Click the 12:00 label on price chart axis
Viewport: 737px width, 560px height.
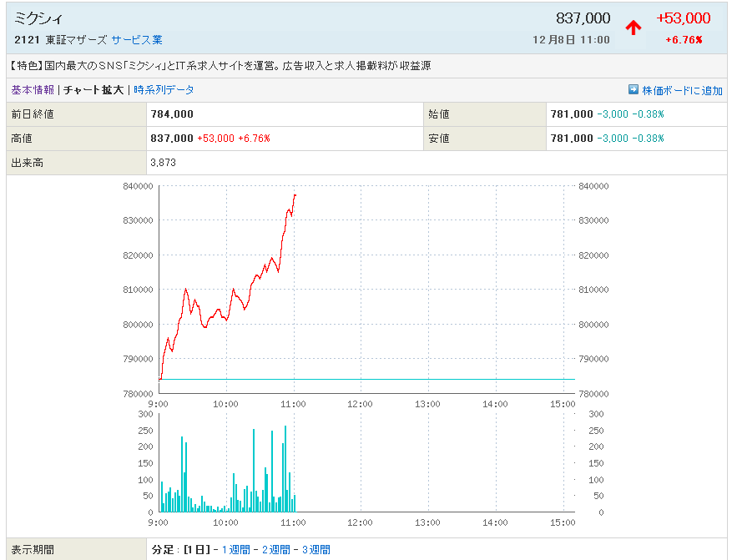point(360,404)
